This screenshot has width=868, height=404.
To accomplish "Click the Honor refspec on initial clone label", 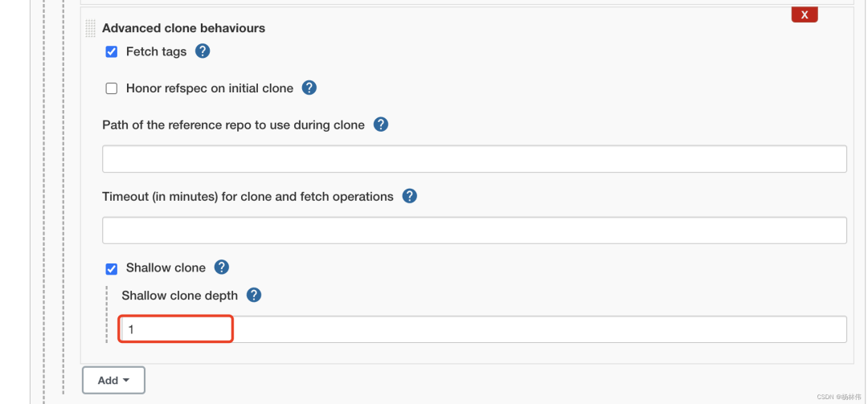I will tap(210, 88).
